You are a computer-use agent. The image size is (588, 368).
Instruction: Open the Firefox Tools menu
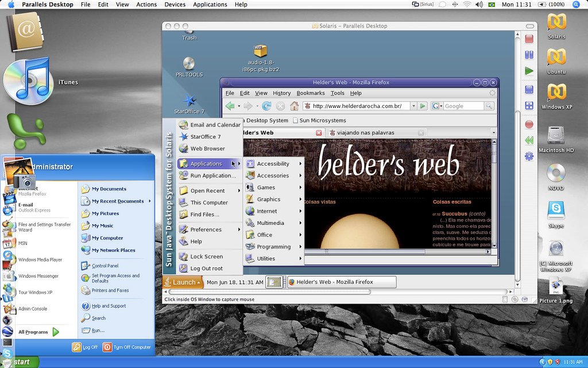tap(337, 93)
